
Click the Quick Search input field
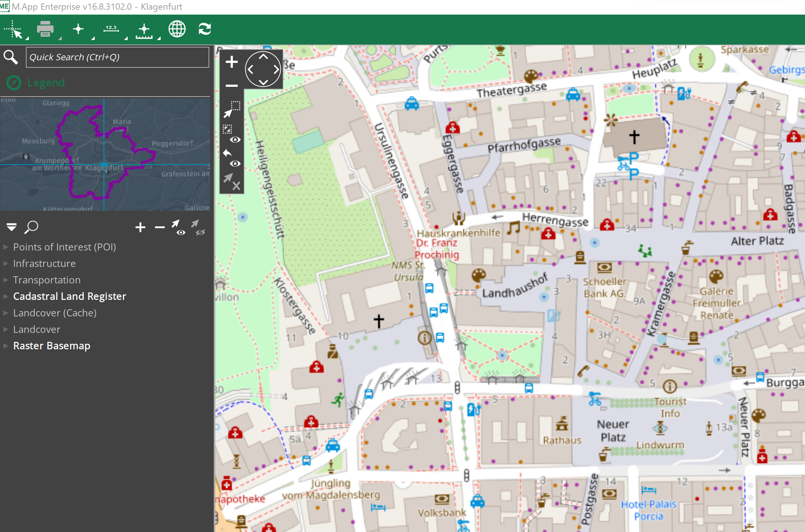pos(117,57)
